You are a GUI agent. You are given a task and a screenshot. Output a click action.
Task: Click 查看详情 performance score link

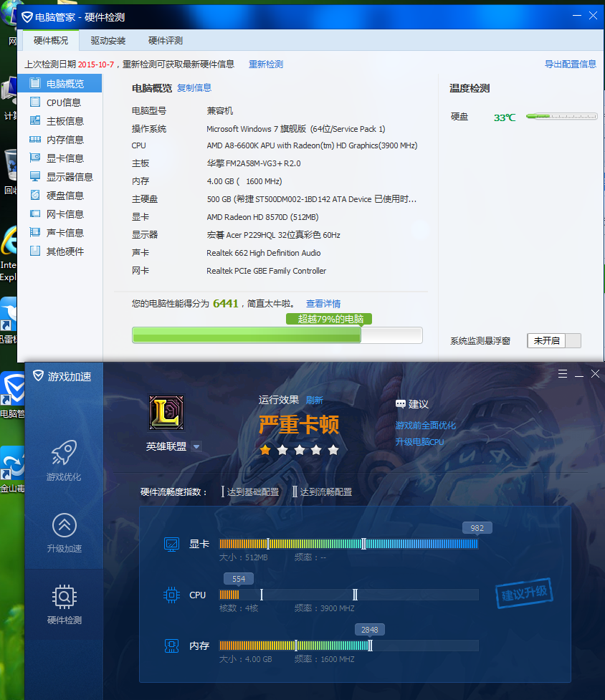[323, 304]
